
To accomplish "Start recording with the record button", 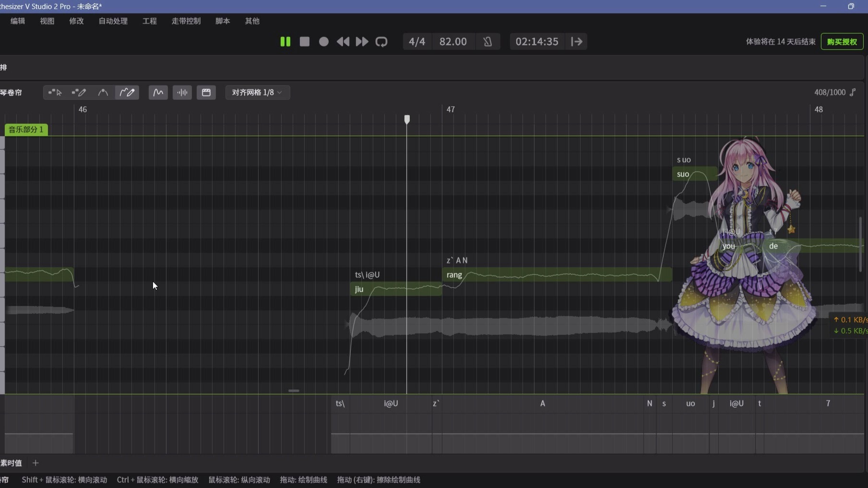I will tap(324, 42).
